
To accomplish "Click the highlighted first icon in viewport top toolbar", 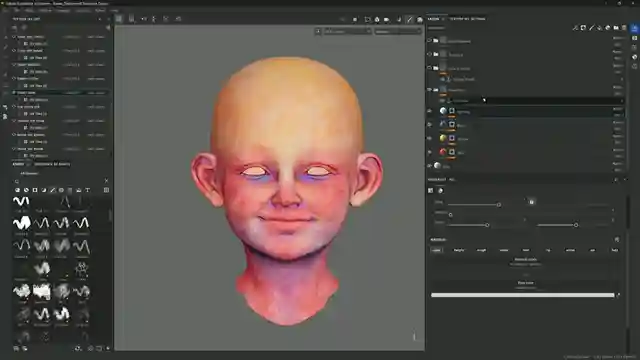I will (118, 19).
